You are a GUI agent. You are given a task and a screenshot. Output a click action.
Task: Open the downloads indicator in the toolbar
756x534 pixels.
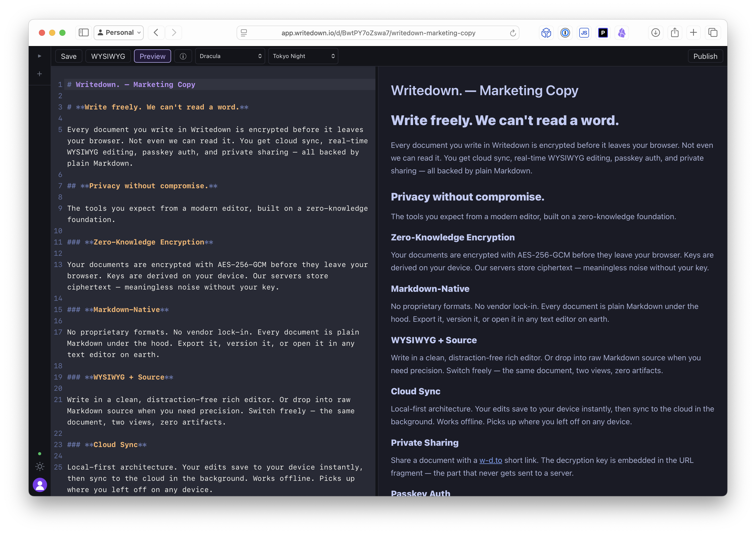655,32
